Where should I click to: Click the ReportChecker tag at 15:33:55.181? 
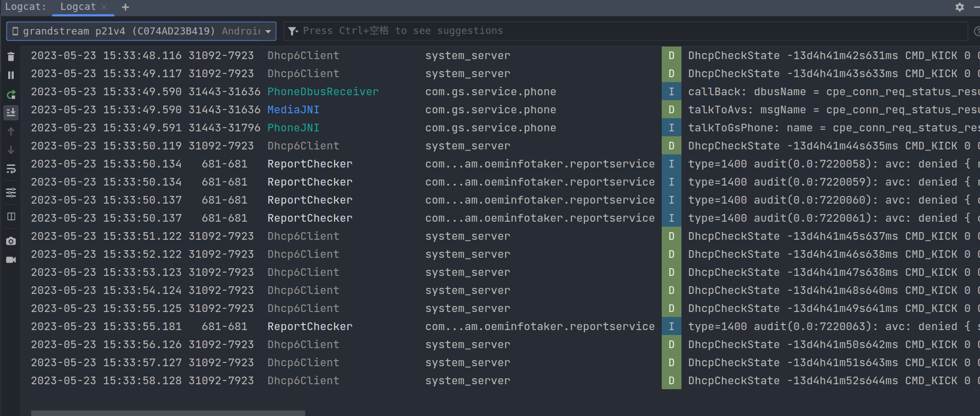coord(310,326)
